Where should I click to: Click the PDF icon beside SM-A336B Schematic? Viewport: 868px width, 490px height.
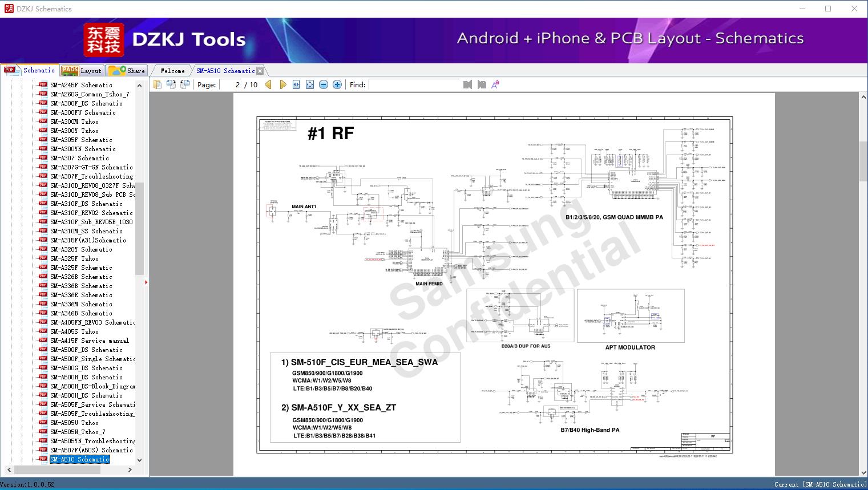click(43, 285)
